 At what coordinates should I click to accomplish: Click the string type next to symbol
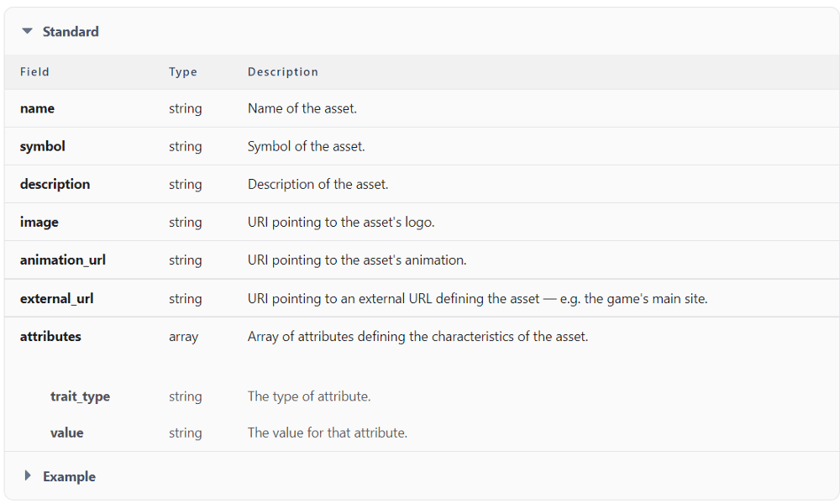click(x=185, y=146)
